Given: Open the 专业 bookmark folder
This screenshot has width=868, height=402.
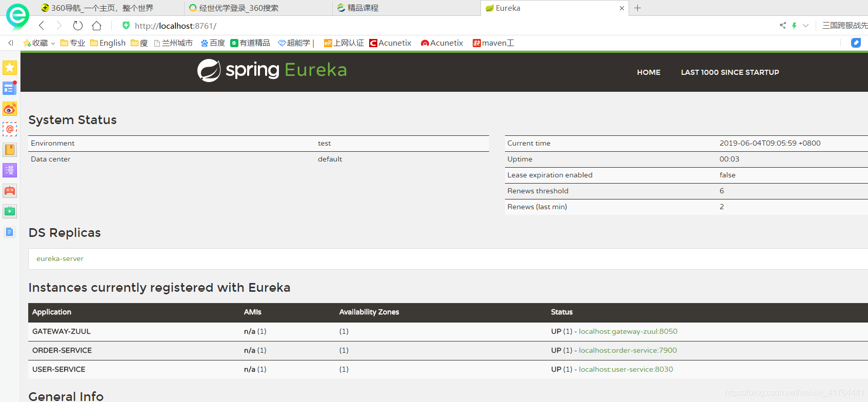Looking at the screenshot, I should (73, 43).
